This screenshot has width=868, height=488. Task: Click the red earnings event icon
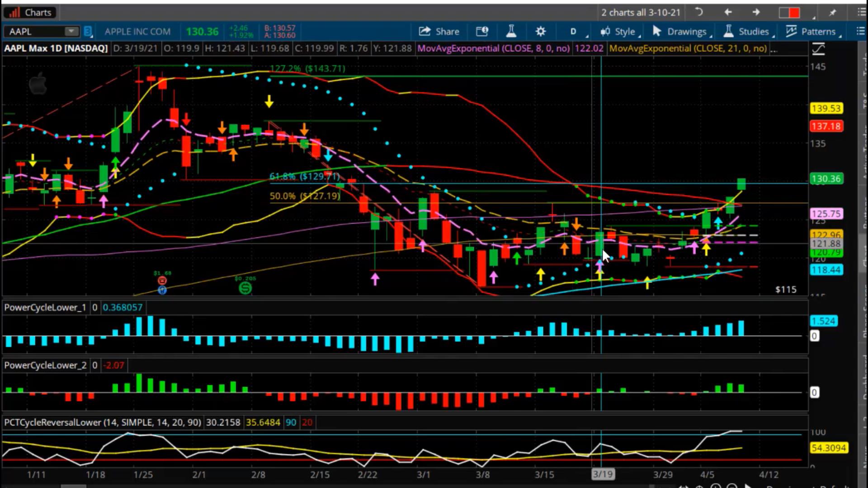(162, 281)
